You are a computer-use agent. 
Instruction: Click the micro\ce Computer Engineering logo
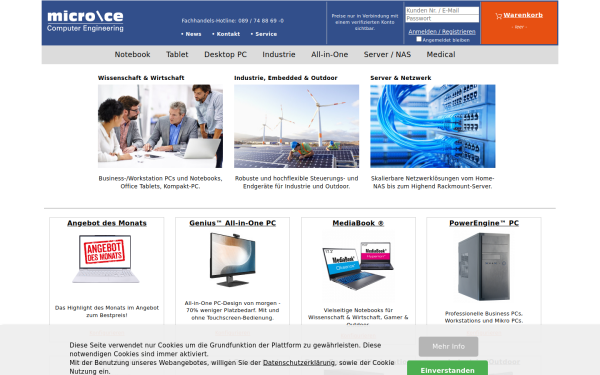tap(85, 21)
